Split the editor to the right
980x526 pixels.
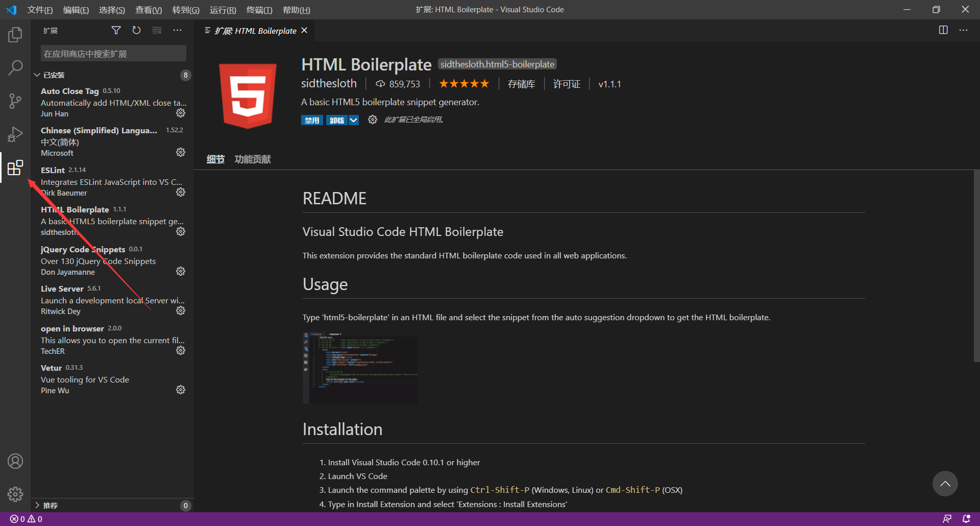[x=943, y=30]
